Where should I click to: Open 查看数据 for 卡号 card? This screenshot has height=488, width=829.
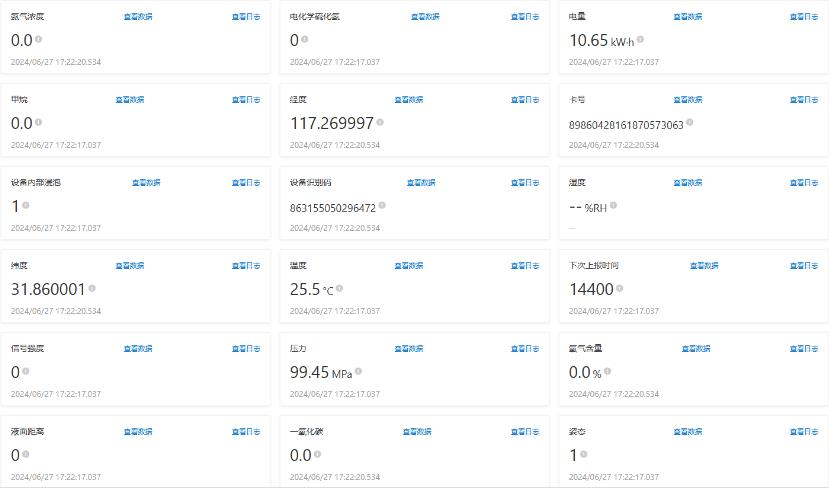[x=688, y=100]
